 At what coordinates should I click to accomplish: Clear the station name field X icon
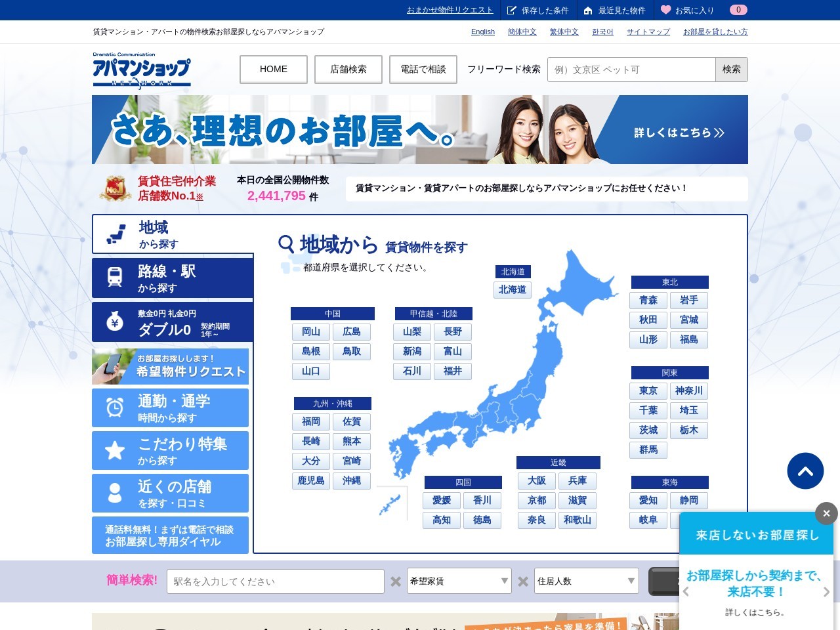(396, 581)
